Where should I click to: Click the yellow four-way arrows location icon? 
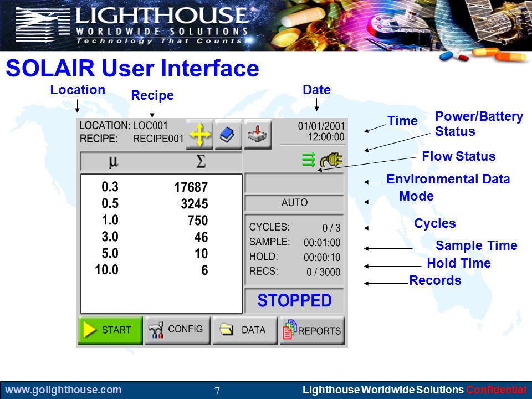tap(200, 134)
